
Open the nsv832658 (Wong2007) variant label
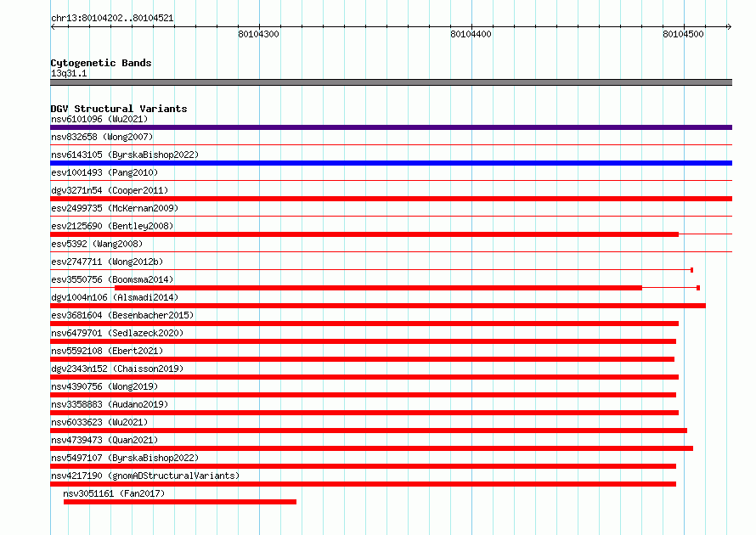pyautogui.click(x=102, y=137)
